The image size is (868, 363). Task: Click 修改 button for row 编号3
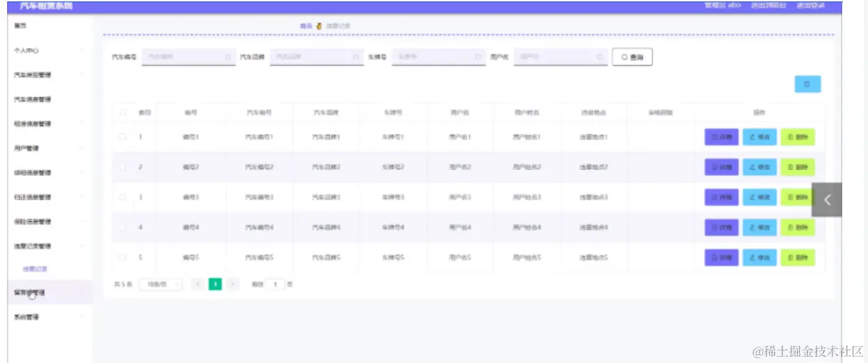tap(759, 197)
